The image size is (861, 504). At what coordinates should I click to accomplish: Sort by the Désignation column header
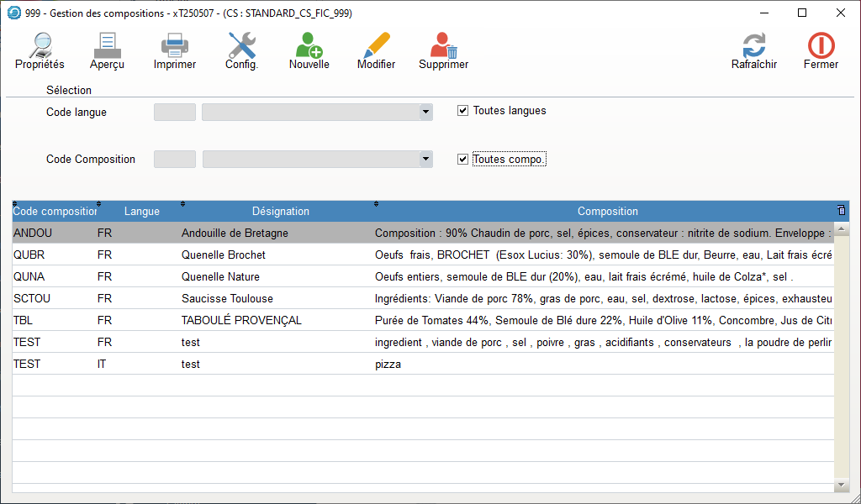click(280, 212)
